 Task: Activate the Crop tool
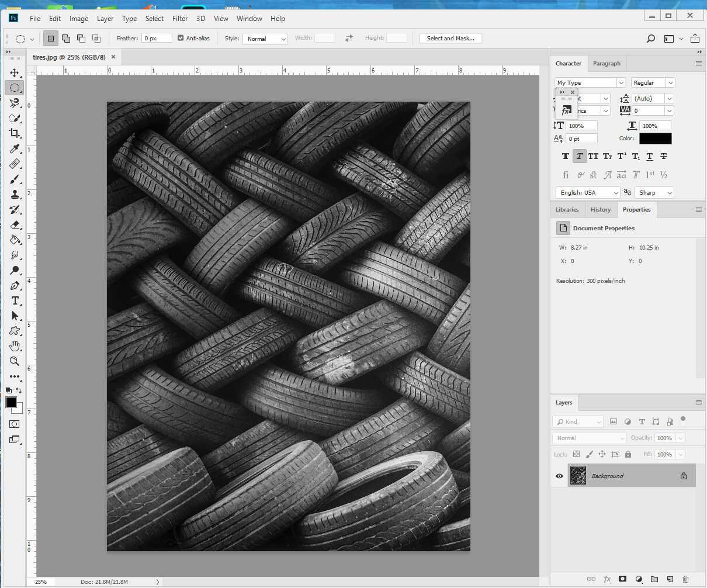coord(15,133)
